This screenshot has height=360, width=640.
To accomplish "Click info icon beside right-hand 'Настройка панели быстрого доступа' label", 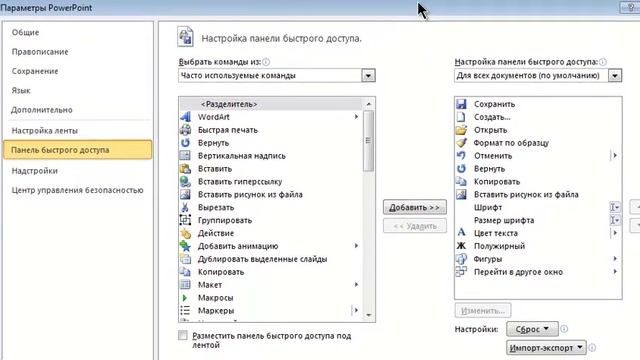I will tap(603, 62).
